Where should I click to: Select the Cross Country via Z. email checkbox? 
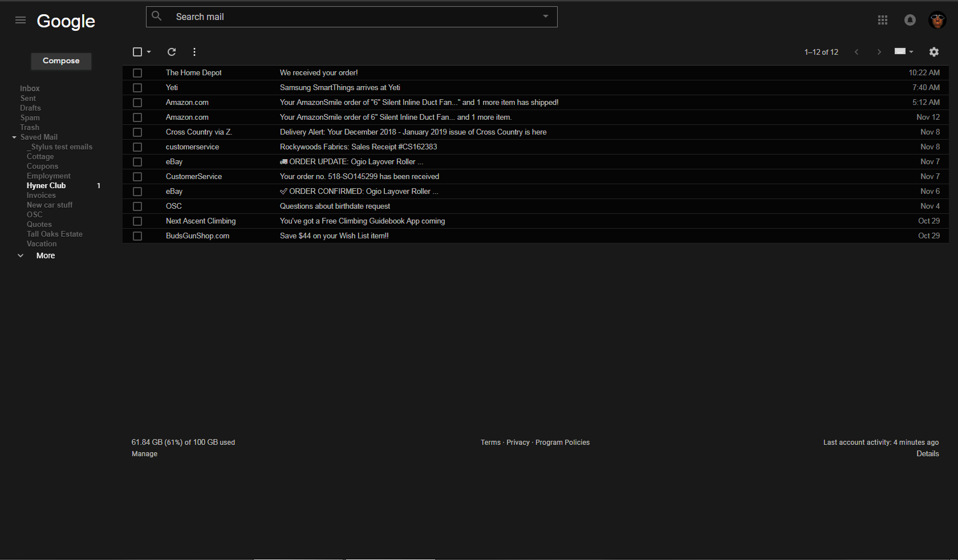point(137,132)
